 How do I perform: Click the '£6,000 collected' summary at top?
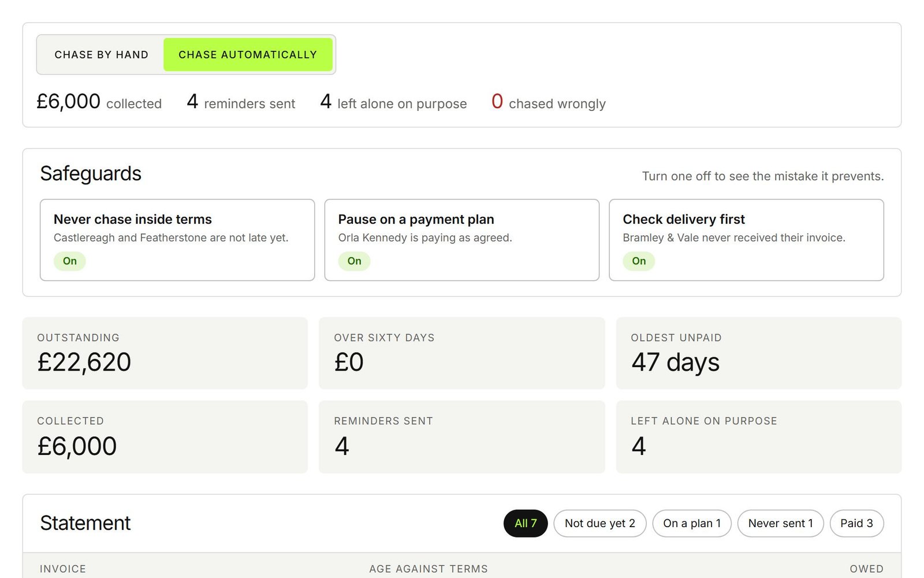pyautogui.click(x=99, y=102)
